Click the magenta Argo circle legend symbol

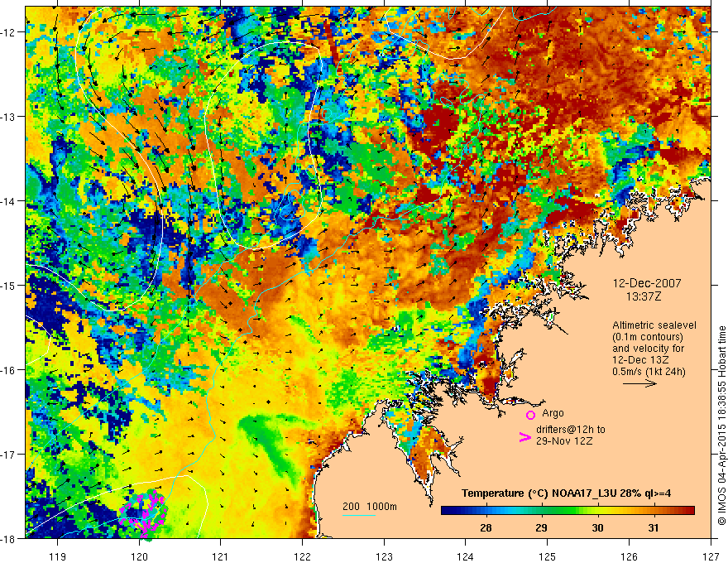tap(530, 415)
